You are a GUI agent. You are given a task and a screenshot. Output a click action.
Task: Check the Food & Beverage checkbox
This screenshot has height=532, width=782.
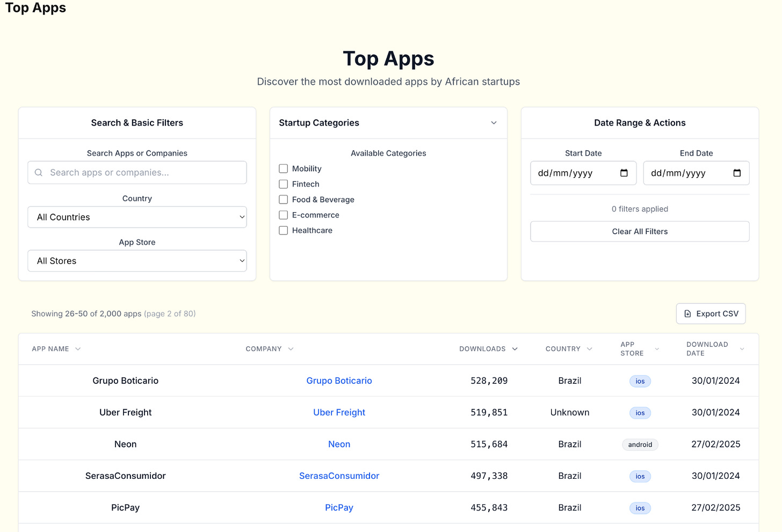point(284,200)
